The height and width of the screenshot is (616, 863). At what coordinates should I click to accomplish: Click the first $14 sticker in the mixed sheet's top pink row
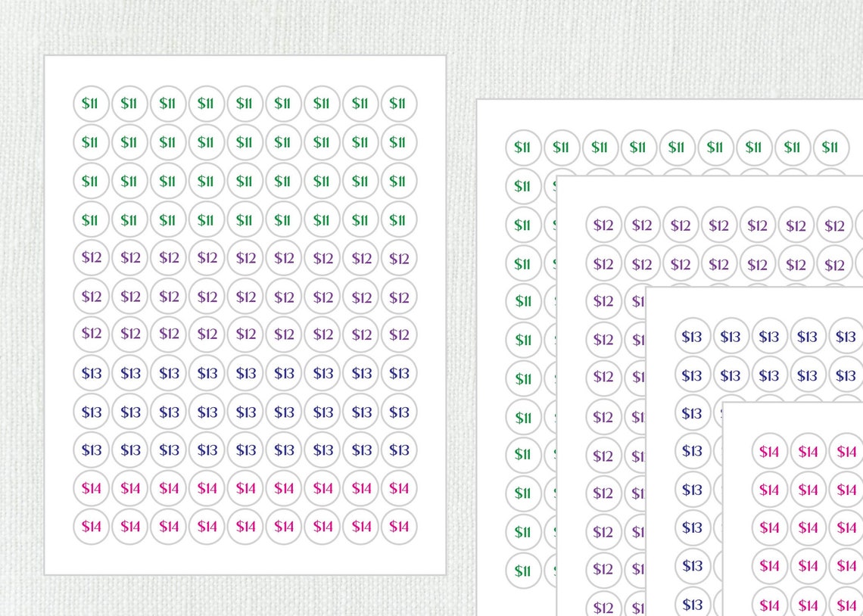click(92, 488)
